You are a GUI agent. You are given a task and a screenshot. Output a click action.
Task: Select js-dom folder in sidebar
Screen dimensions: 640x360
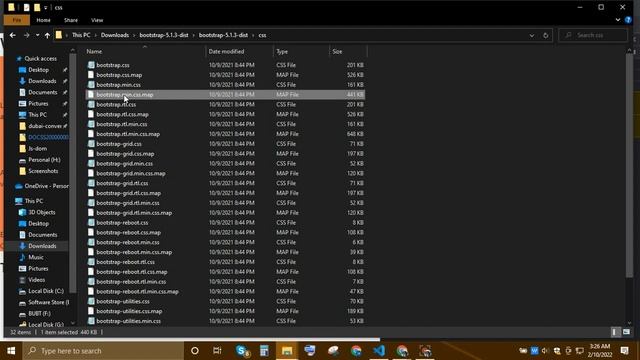point(37,149)
